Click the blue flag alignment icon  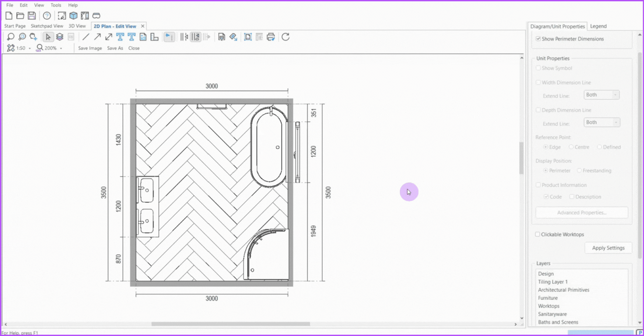pos(169,37)
